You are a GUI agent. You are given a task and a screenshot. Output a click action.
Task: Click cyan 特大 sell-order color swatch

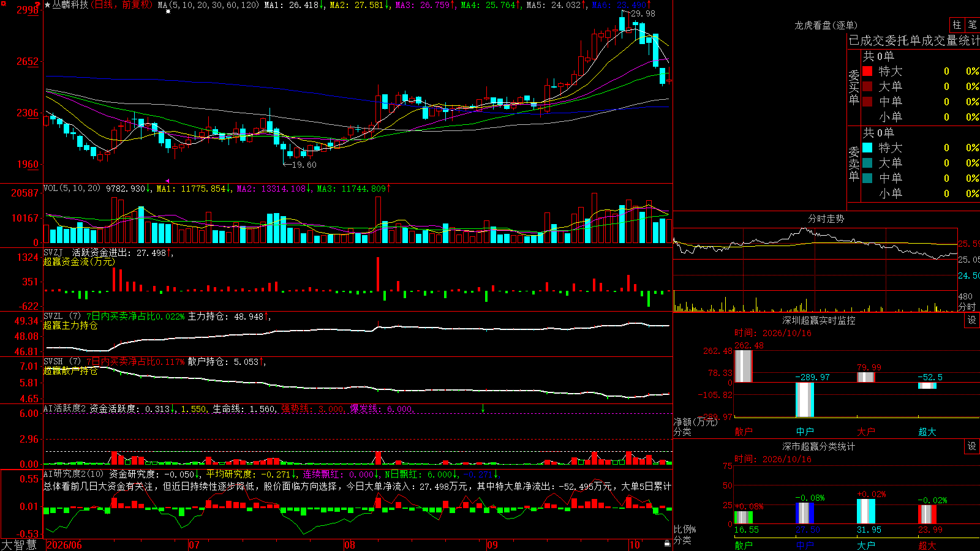point(867,148)
